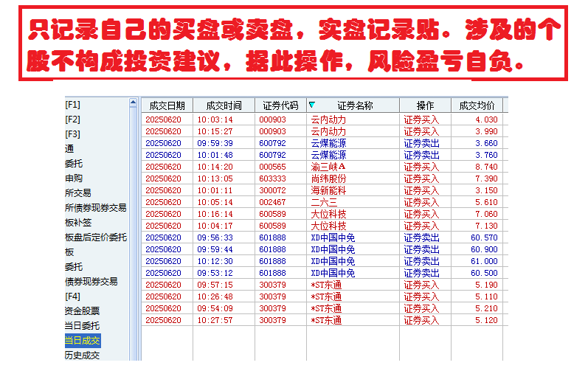Viewport: 588px width, 385px height.
Task: Sort by 成交日期 column header
Action: pyautogui.click(x=167, y=105)
